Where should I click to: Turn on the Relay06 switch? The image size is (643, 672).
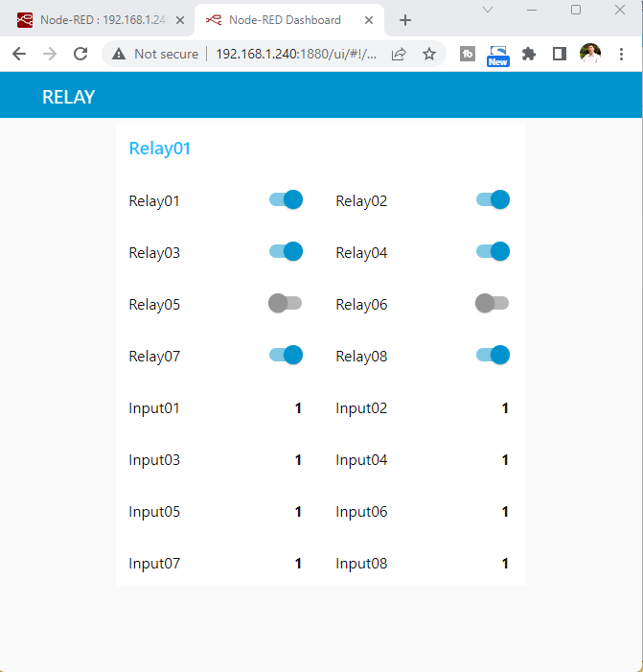493,304
